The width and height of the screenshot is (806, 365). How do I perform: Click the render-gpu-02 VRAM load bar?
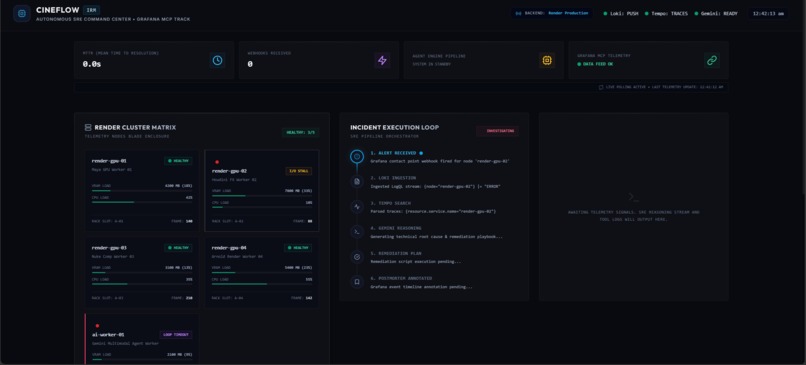(262, 196)
